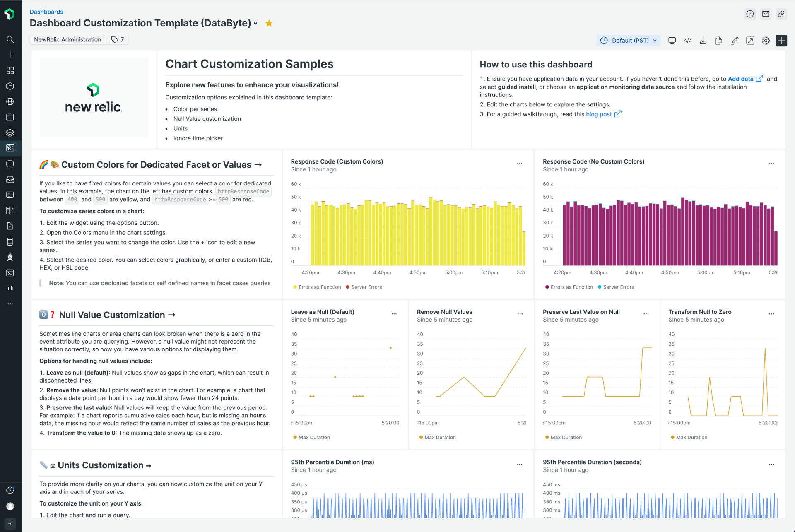795x532 pixels.
Task: Open the TV mode monitor icon
Action: [672, 40]
